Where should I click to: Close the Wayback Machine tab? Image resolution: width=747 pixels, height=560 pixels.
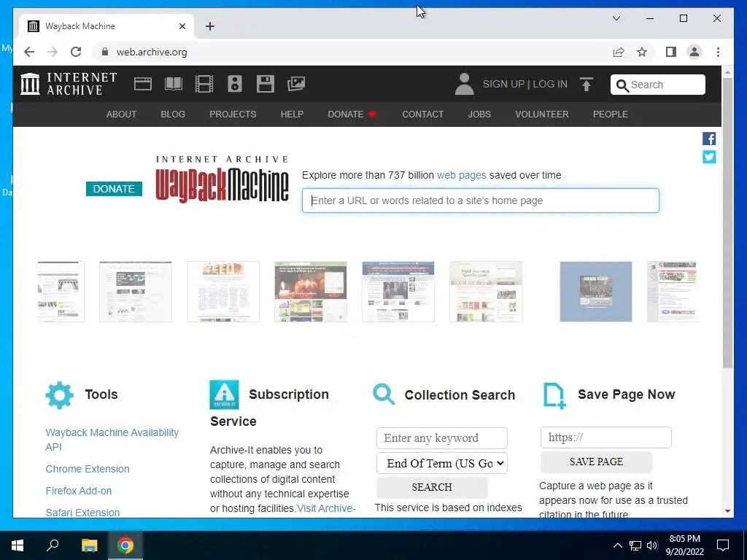182,26
